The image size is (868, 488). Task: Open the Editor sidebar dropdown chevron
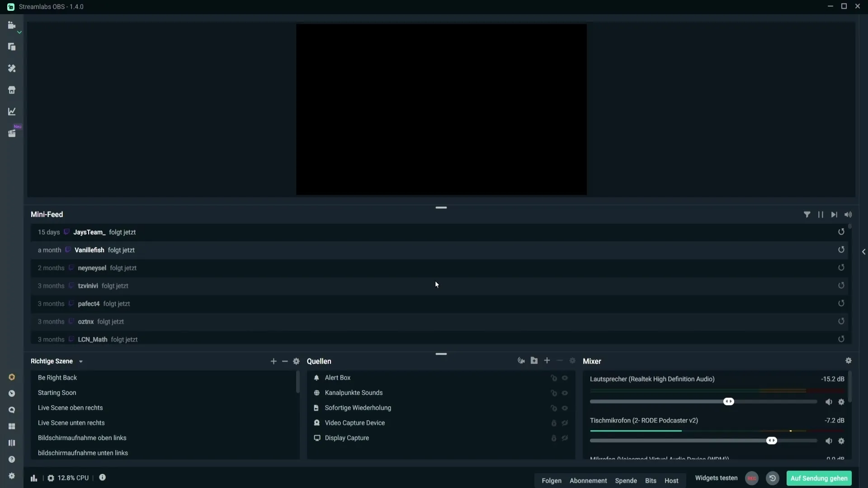click(x=19, y=33)
